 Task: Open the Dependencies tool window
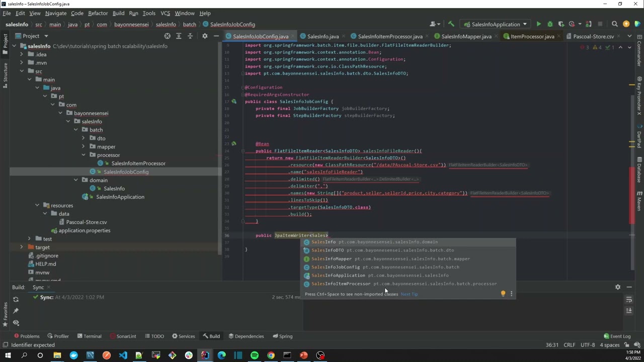coord(246,336)
